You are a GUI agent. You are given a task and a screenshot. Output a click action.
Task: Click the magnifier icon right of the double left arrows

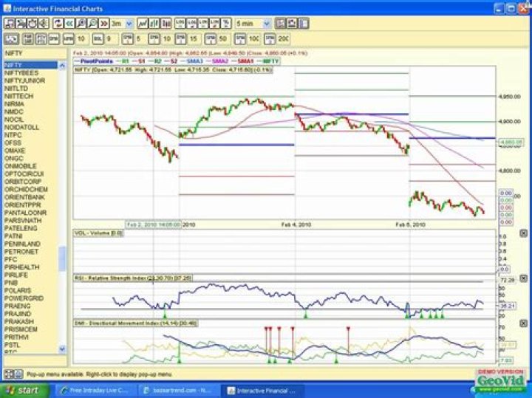81,24
